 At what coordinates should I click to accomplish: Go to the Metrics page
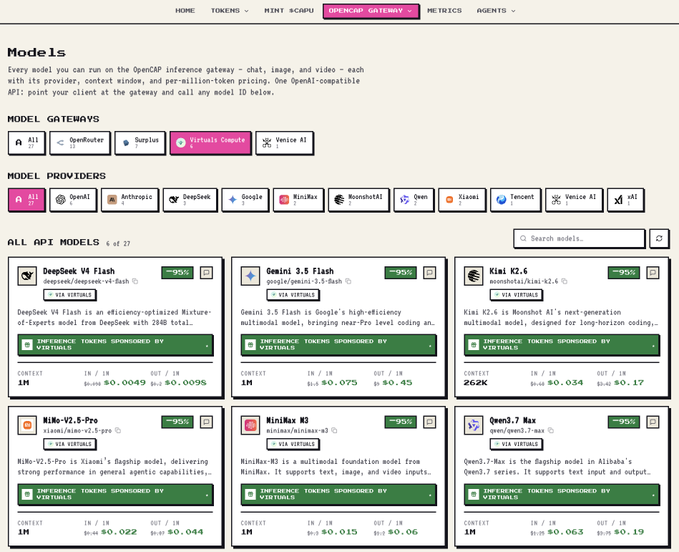[444, 11]
